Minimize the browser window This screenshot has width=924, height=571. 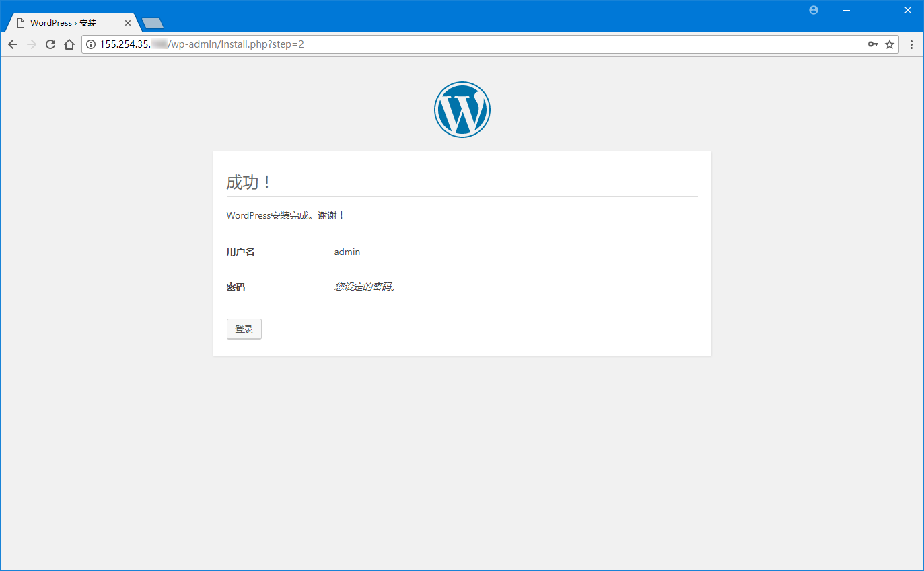(847, 10)
